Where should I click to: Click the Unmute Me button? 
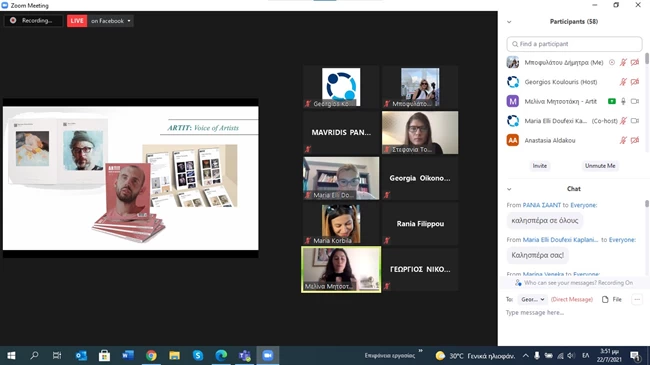[600, 166]
